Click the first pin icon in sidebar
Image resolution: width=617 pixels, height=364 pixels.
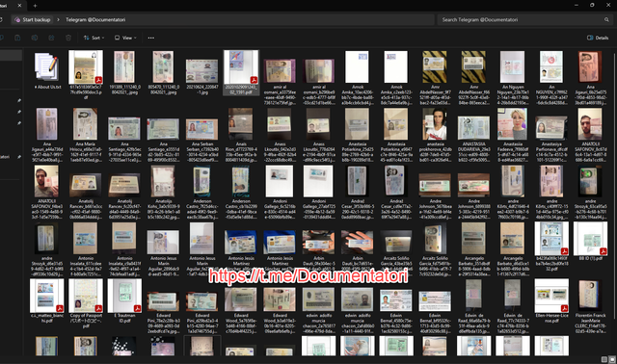pos(19,101)
